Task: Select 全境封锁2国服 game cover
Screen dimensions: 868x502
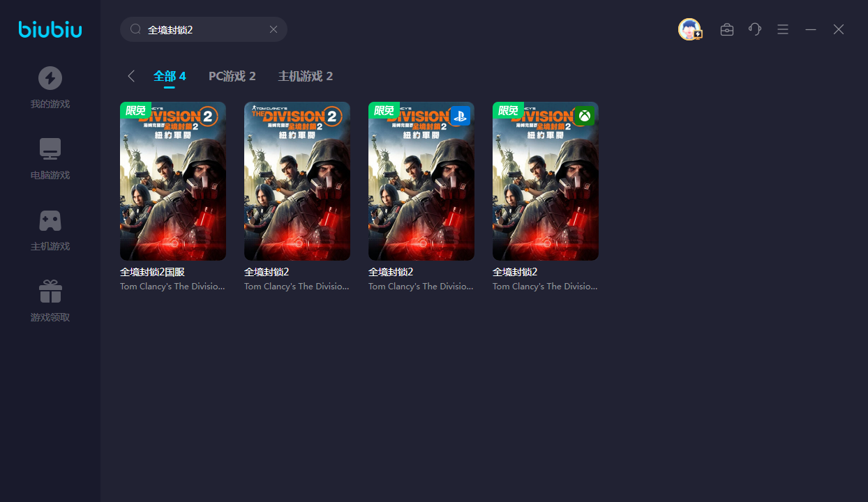Action: pyautogui.click(x=173, y=181)
